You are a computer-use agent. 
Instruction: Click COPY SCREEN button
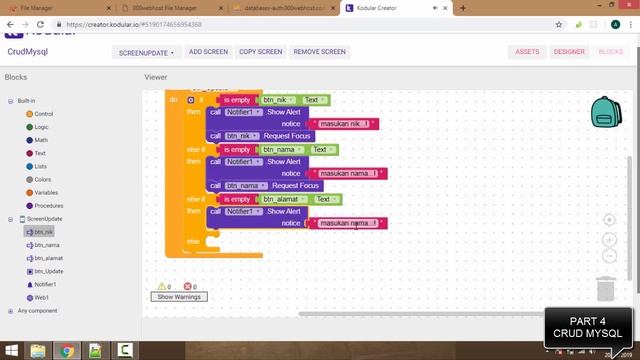260,52
